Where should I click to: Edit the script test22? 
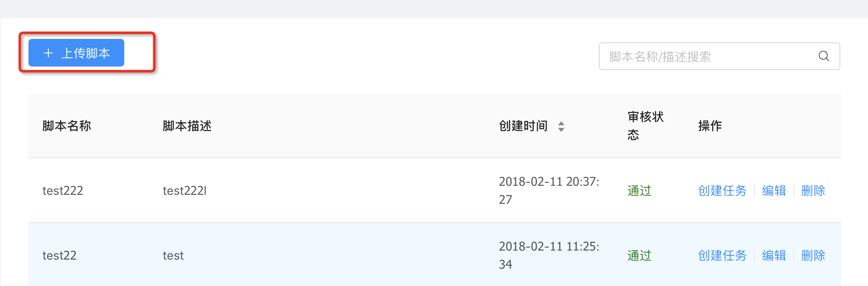click(773, 255)
